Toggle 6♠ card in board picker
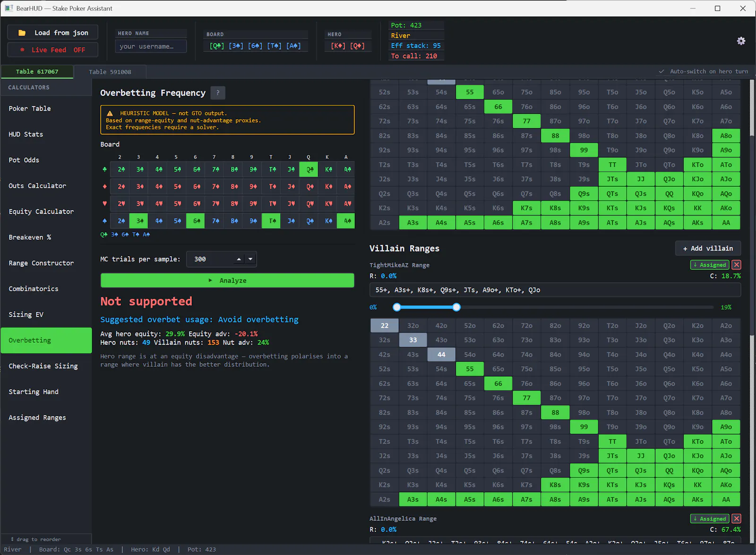This screenshot has height=555, width=756. click(x=196, y=221)
